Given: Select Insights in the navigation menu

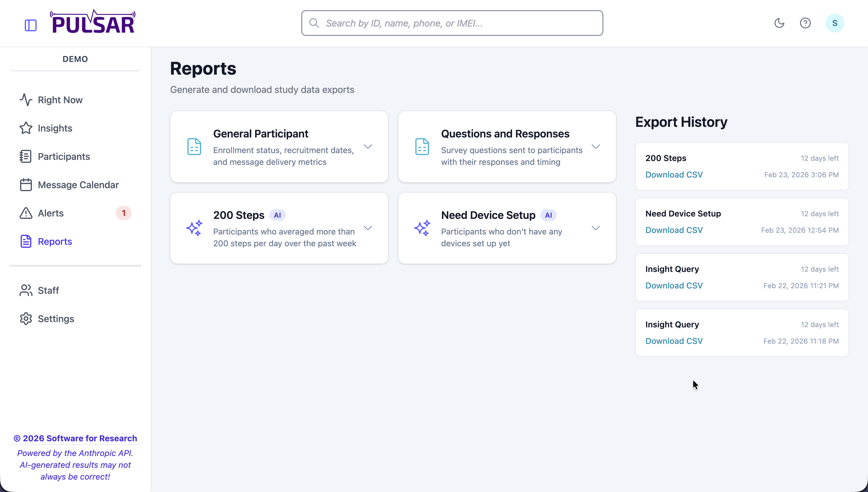Looking at the screenshot, I should coord(55,128).
